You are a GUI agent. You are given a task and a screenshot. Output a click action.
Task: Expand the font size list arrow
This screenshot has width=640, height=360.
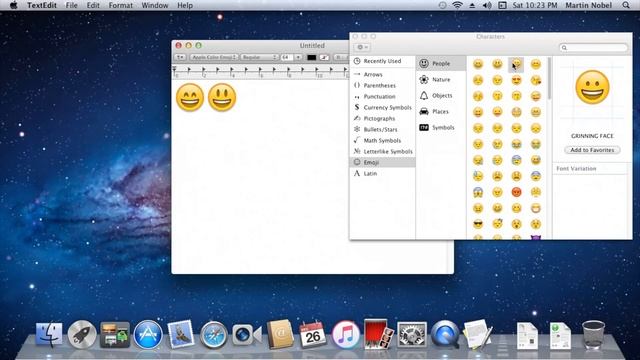tap(298, 57)
